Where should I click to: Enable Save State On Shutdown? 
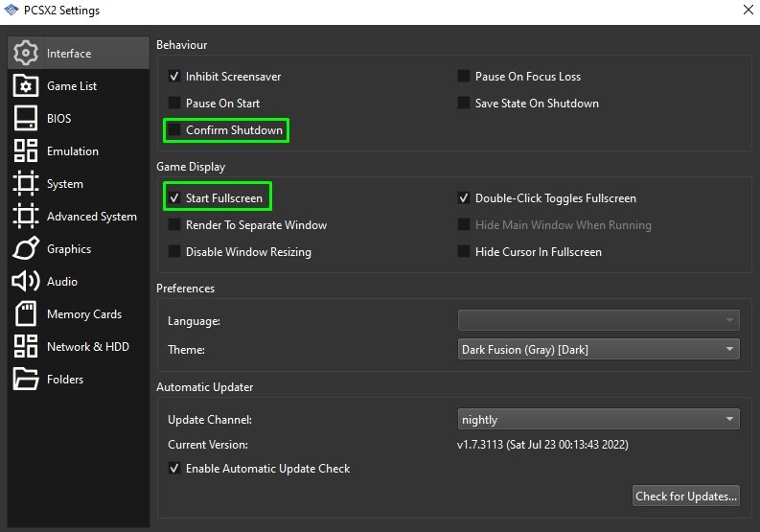464,103
